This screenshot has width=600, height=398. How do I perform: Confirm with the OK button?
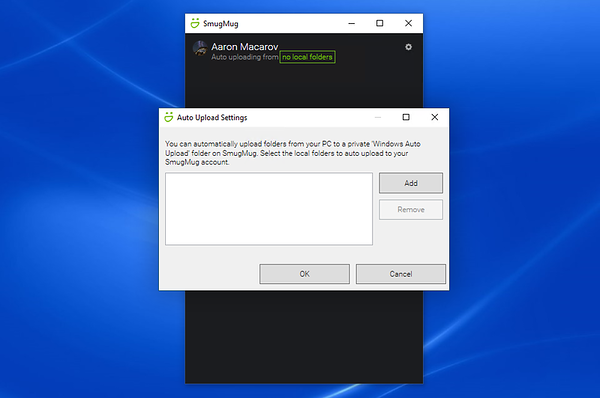click(x=304, y=274)
